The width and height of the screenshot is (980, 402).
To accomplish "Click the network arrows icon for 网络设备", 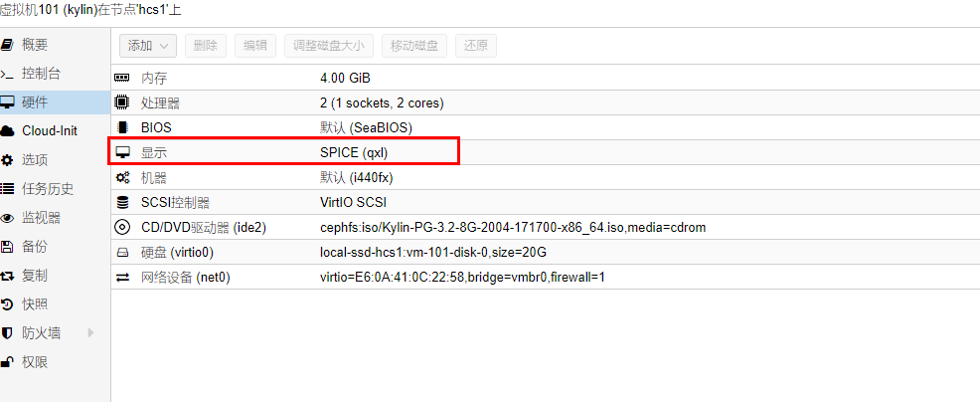I will [x=122, y=278].
